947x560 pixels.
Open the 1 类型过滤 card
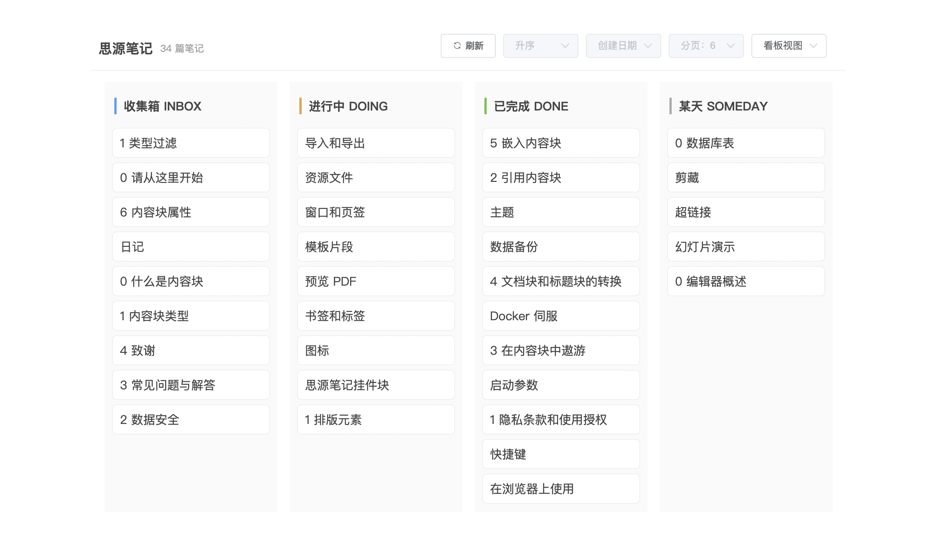(191, 143)
